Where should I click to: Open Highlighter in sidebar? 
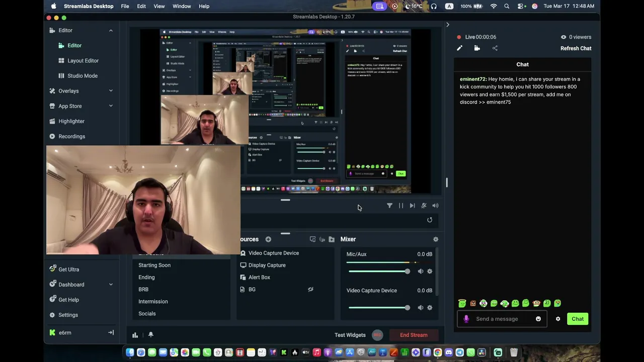71,121
